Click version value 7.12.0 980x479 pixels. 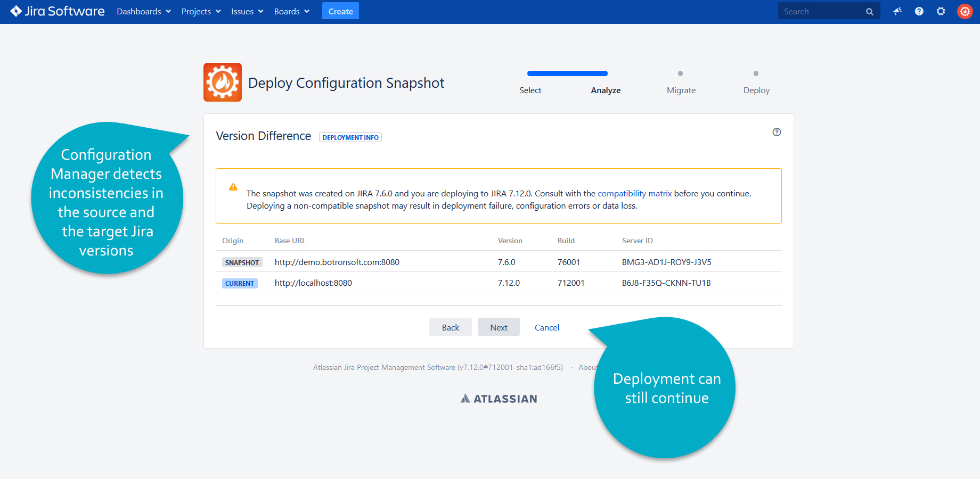tap(509, 283)
